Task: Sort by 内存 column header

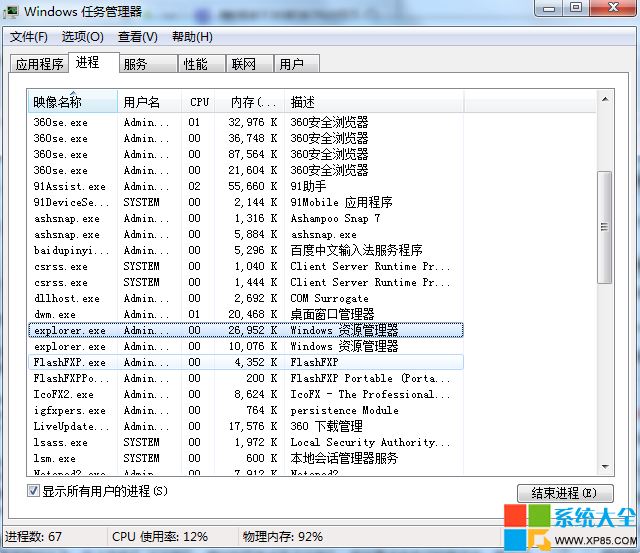Action: [x=250, y=102]
